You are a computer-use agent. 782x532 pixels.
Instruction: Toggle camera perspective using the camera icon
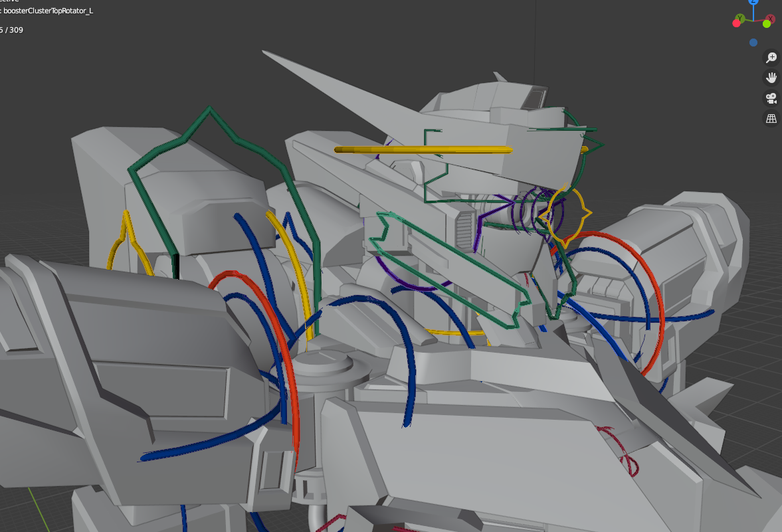771,98
